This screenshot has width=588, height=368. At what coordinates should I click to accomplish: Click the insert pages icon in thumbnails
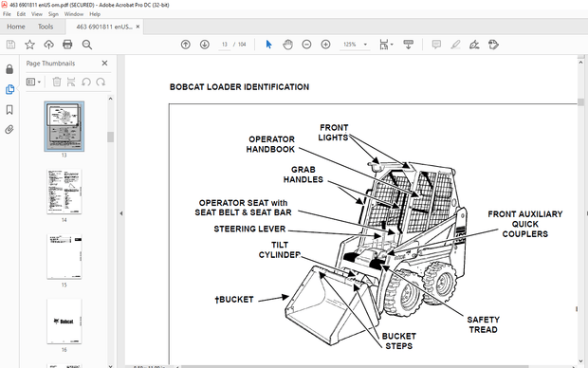coord(71,82)
